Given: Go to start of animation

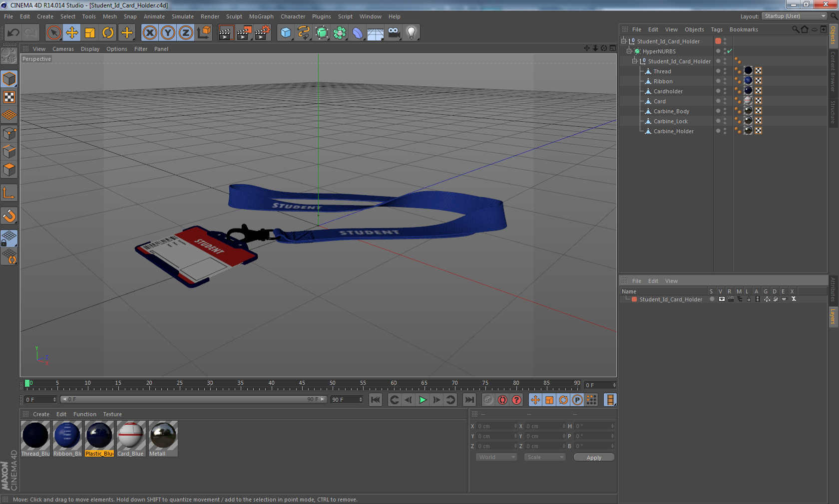Looking at the screenshot, I should click(x=376, y=400).
